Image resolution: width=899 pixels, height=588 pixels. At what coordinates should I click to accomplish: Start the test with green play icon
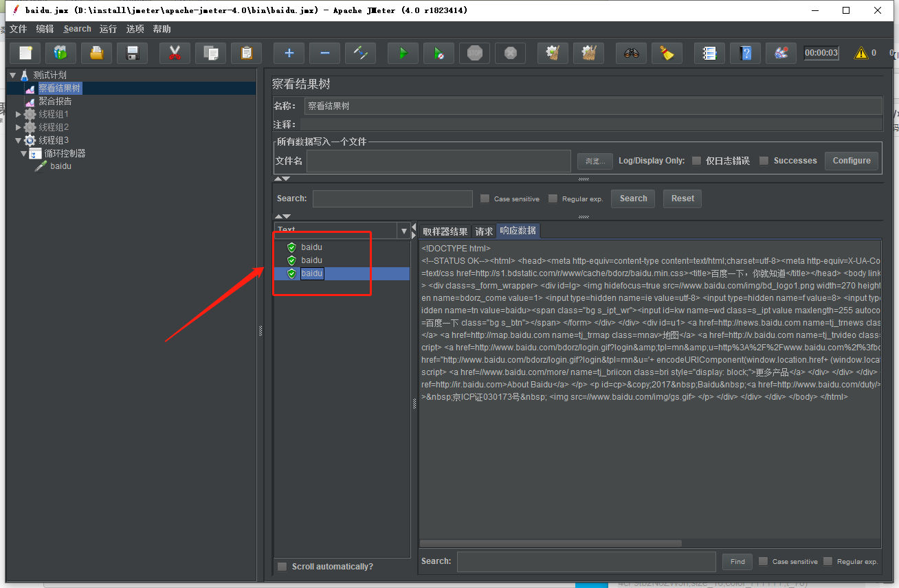(x=403, y=53)
